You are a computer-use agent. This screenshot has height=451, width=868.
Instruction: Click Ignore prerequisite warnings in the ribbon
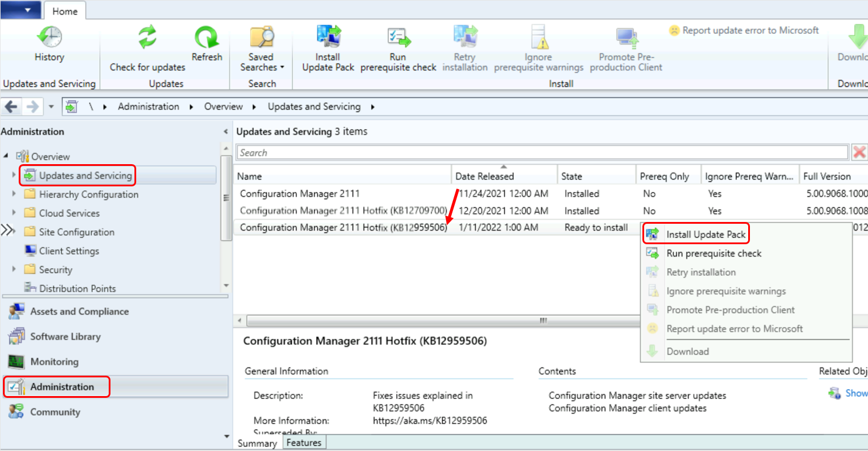538,50
